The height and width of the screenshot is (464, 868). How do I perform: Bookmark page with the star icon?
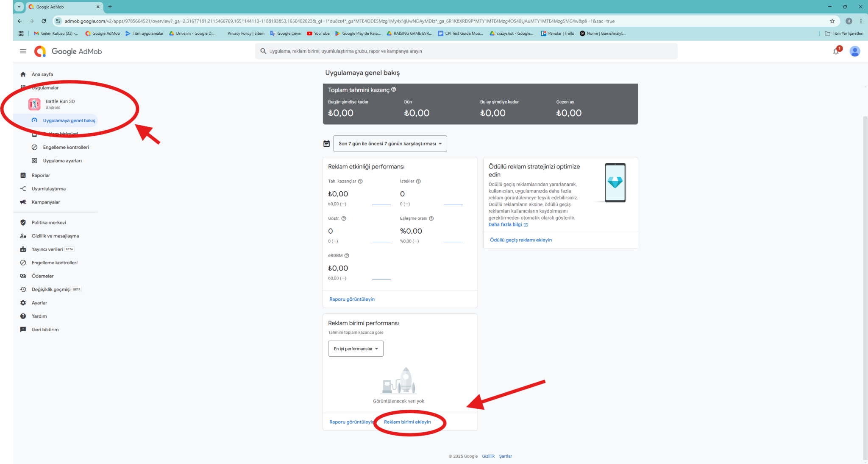(832, 21)
